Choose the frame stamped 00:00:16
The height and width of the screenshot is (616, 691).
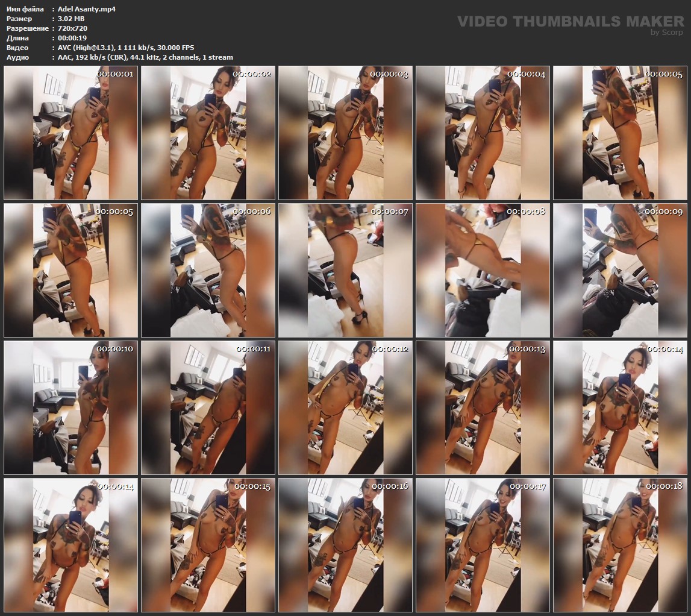point(346,545)
